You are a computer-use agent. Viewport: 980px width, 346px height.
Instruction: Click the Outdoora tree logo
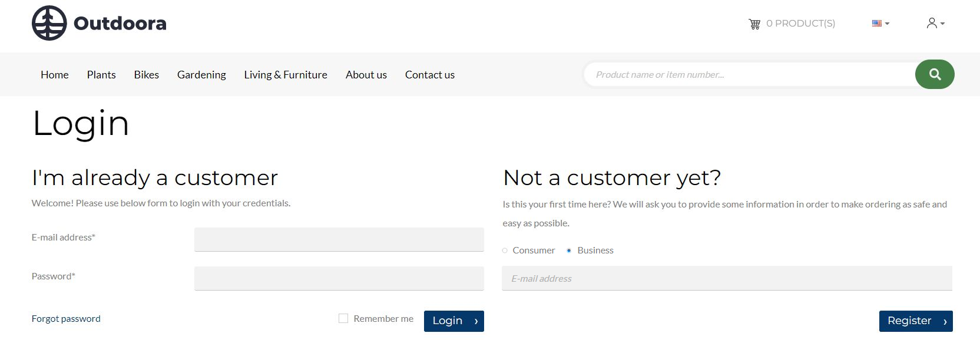(x=49, y=23)
